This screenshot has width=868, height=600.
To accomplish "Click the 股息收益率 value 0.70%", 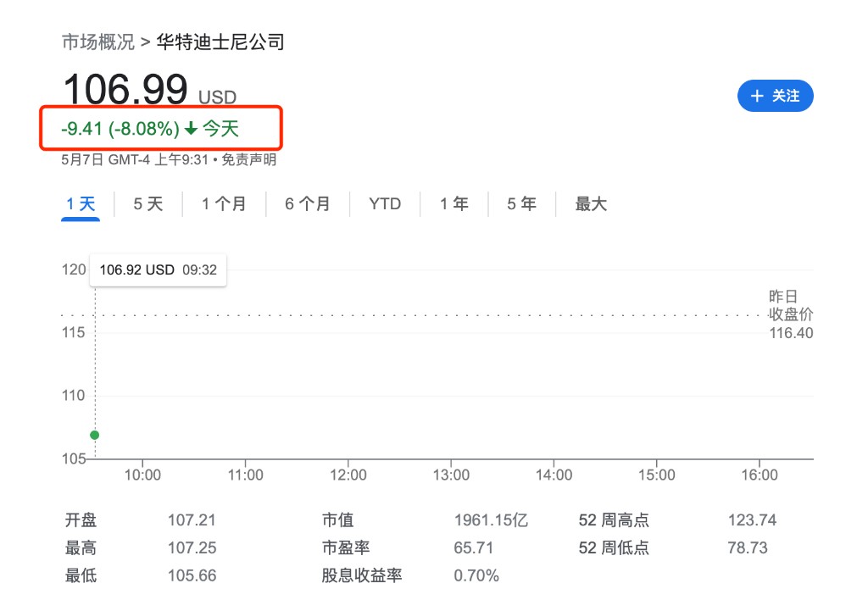I will [x=476, y=575].
